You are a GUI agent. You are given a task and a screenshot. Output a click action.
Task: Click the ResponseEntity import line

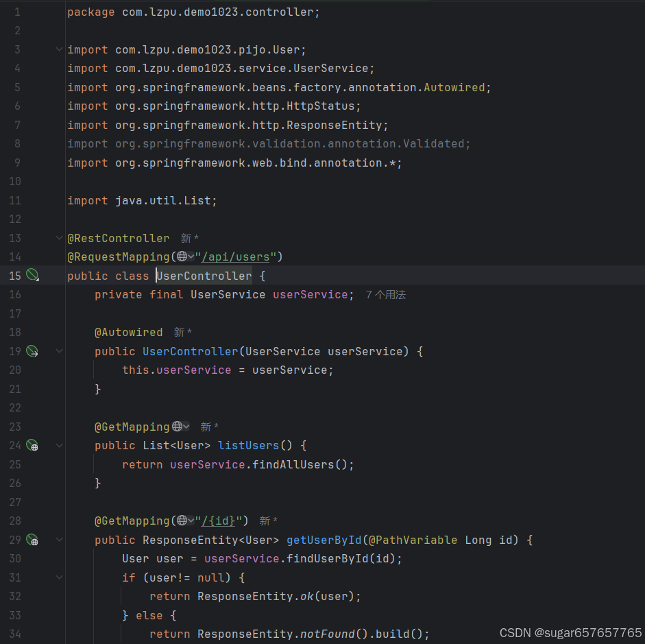(x=228, y=125)
